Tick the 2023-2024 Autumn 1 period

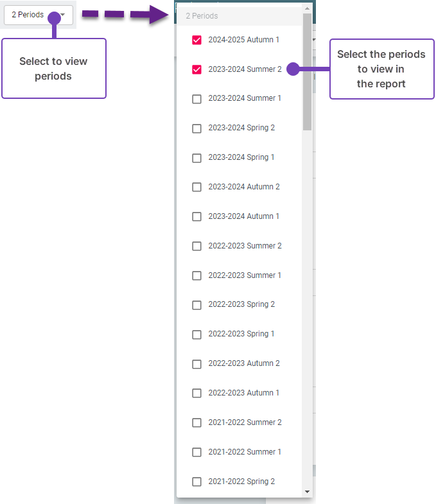pos(197,217)
